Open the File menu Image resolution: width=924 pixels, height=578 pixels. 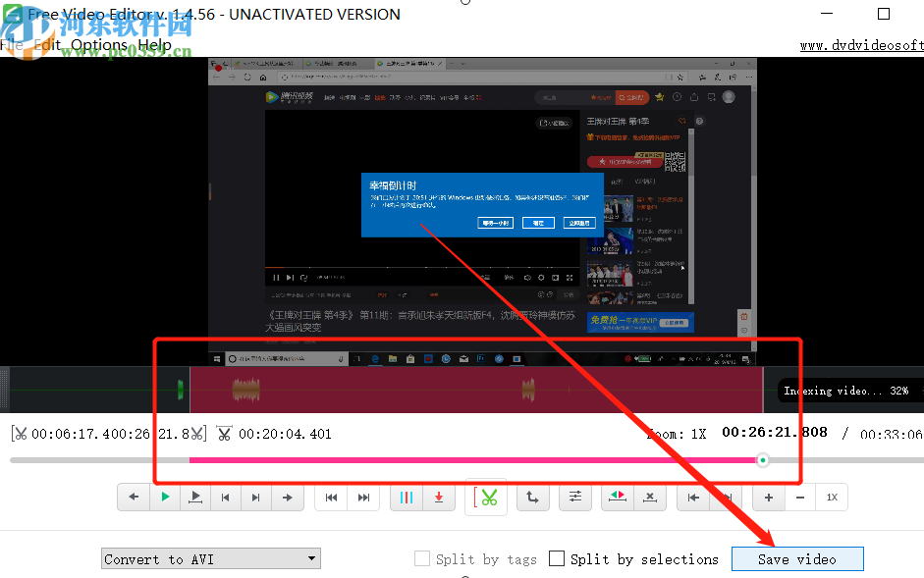14,44
